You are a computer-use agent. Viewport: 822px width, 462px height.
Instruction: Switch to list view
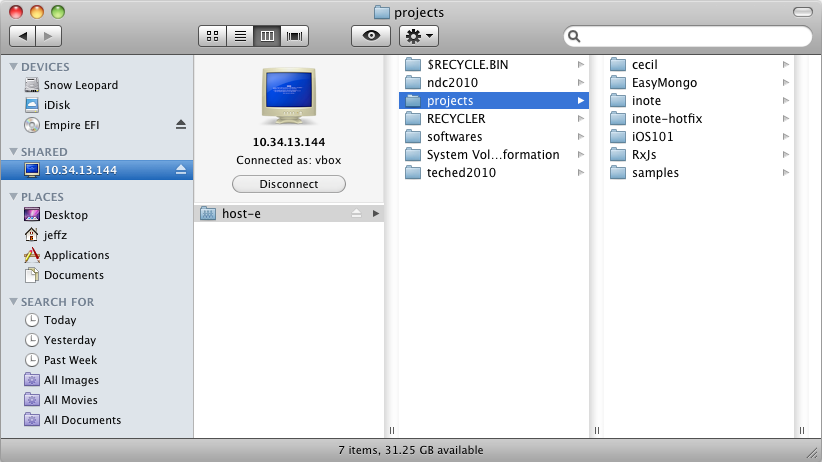coord(240,36)
